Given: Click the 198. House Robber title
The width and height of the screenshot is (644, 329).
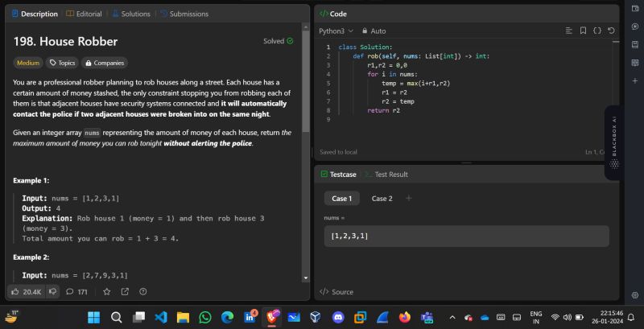Looking at the screenshot, I should 65,42.
